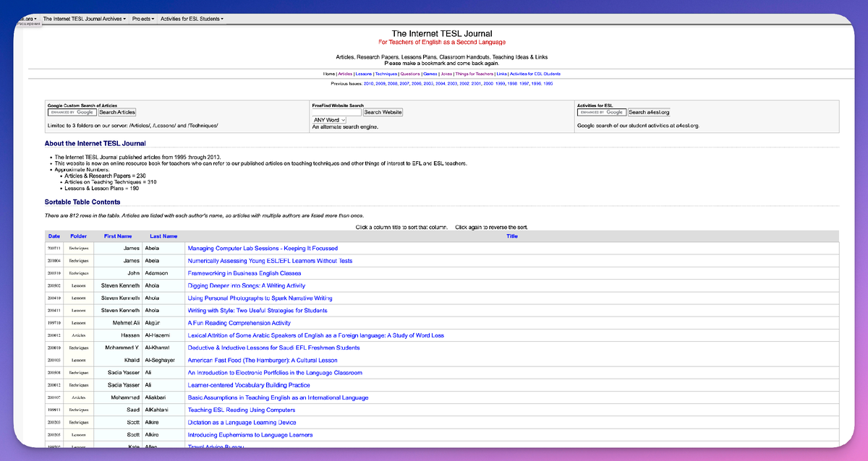This screenshot has width=868, height=461.
Task: Open Frameworking in Business English Classes
Action: 244,273
